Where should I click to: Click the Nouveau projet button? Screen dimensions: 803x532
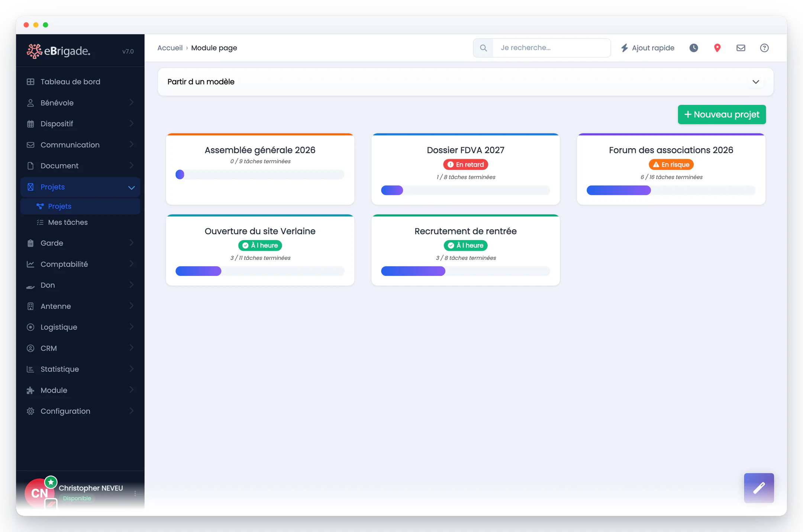[722, 115]
